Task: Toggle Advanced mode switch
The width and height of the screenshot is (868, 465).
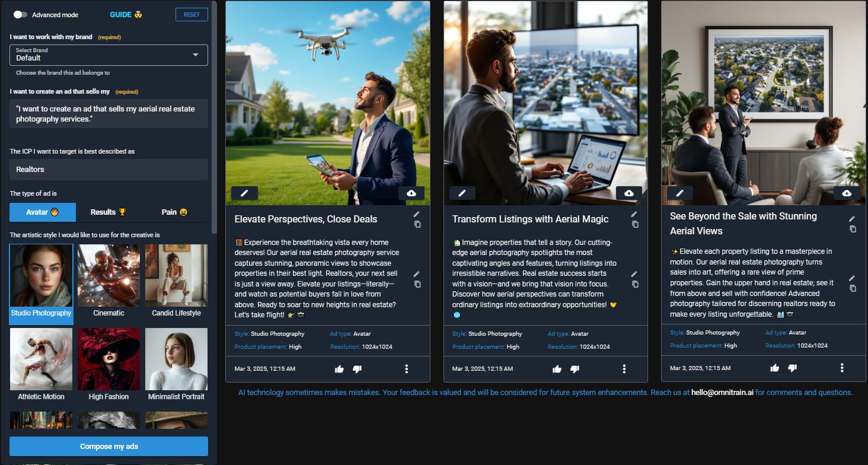Action: pyautogui.click(x=20, y=14)
